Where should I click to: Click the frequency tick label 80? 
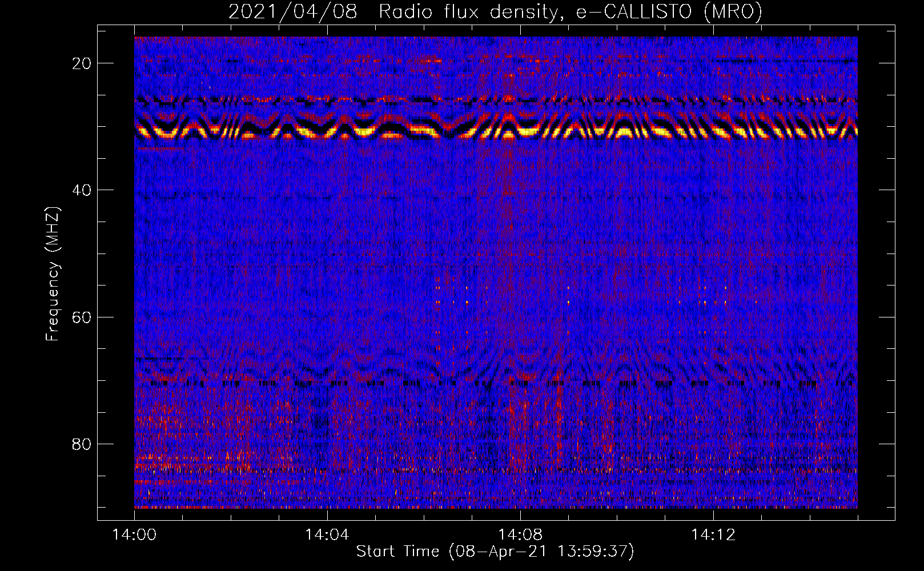[82, 444]
